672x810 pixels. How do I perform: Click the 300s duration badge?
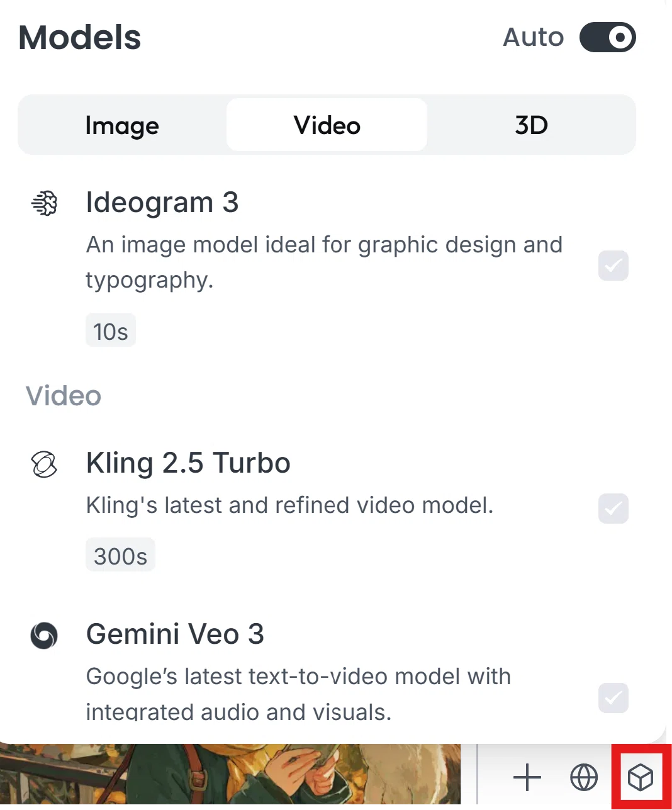[x=120, y=556]
